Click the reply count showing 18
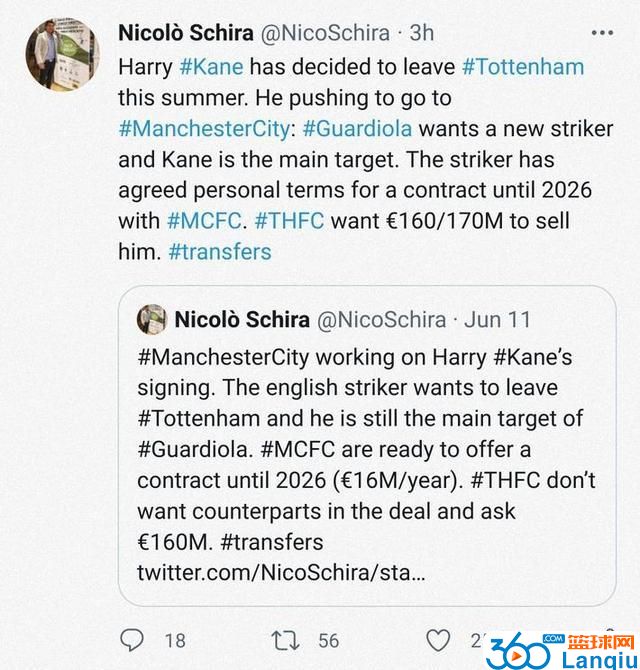The width and height of the screenshot is (640, 670). (x=175, y=640)
